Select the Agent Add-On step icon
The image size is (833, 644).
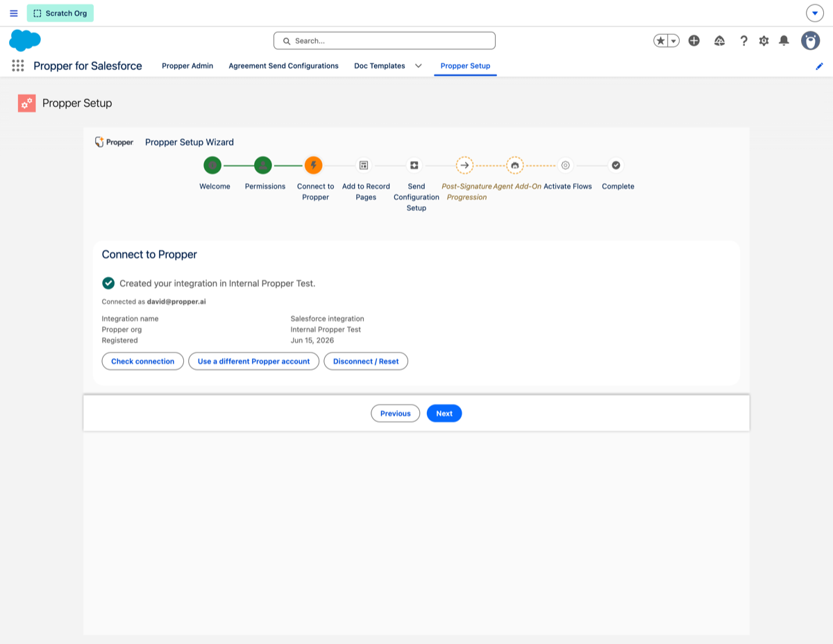(515, 165)
